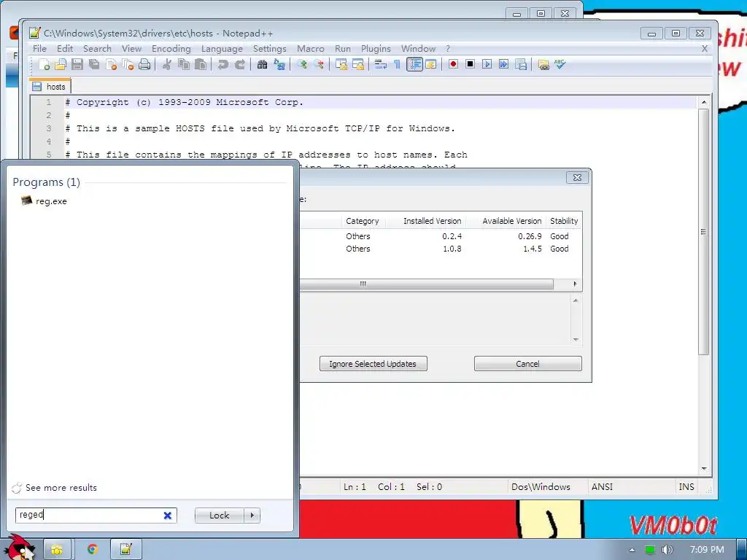
Task: Click the Save All toolbar icon
Action: tap(94, 64)
